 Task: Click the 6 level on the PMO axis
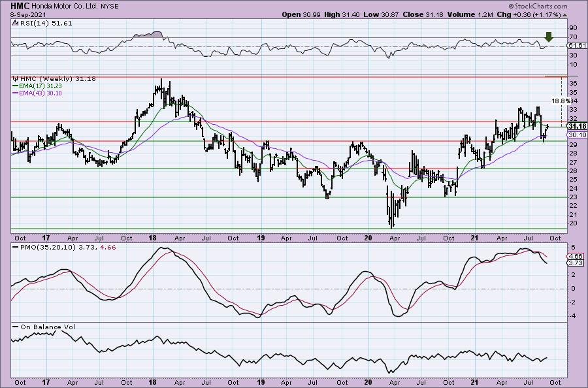click(573, 247)
